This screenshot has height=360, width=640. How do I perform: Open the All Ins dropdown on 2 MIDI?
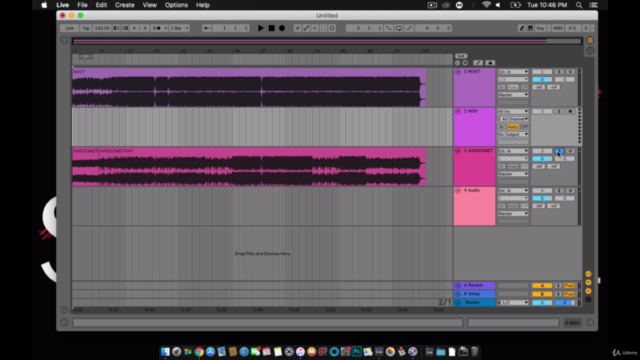coord(513,111)
